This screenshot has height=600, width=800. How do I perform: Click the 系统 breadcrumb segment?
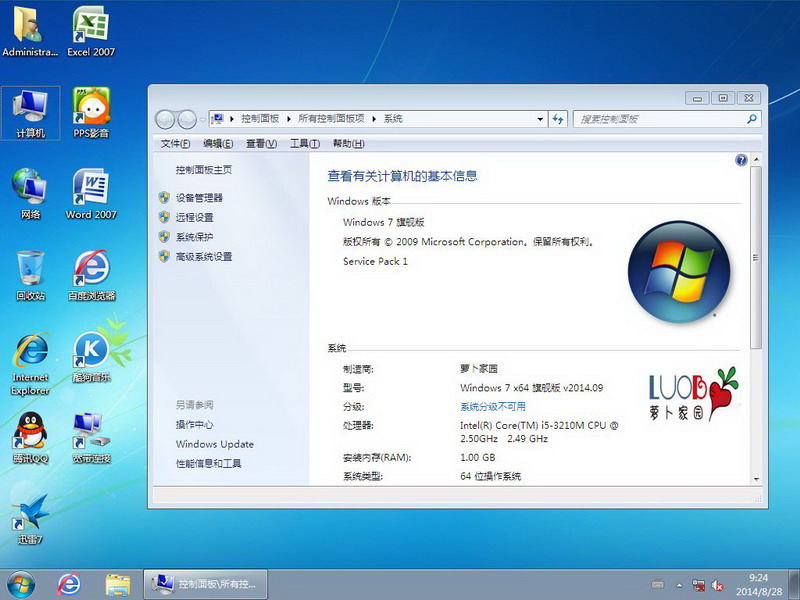point(393,119)
